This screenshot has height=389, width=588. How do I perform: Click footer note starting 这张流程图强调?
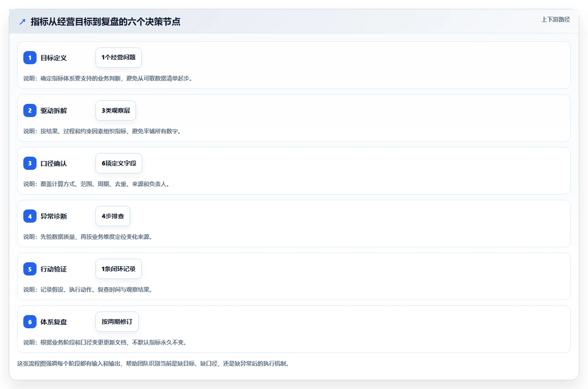153,363
